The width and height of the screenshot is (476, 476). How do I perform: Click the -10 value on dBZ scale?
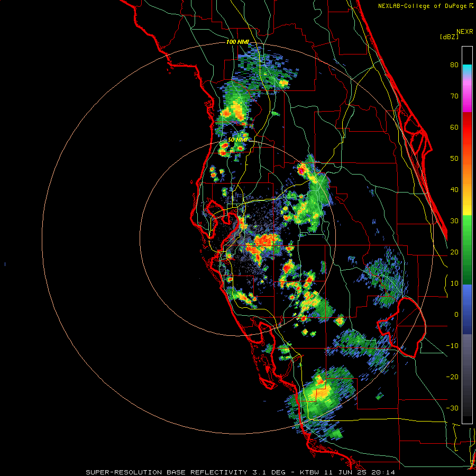(x=452, y=346)
